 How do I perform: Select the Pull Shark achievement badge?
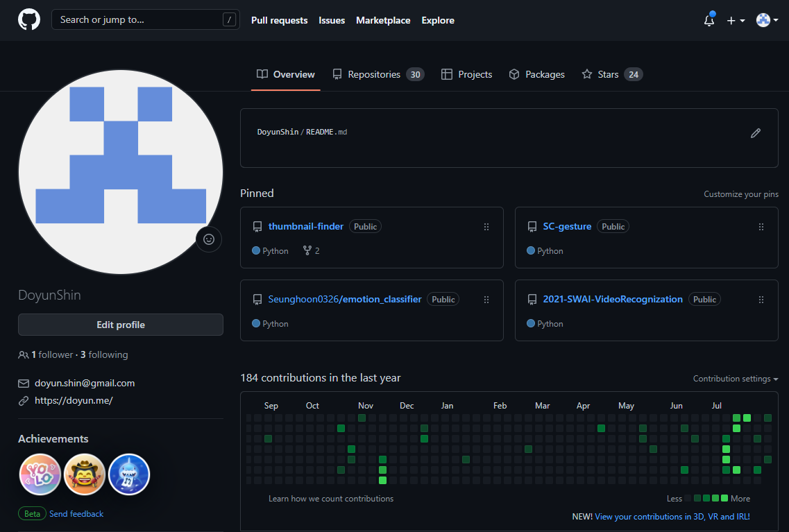click(x=129, y=474)
